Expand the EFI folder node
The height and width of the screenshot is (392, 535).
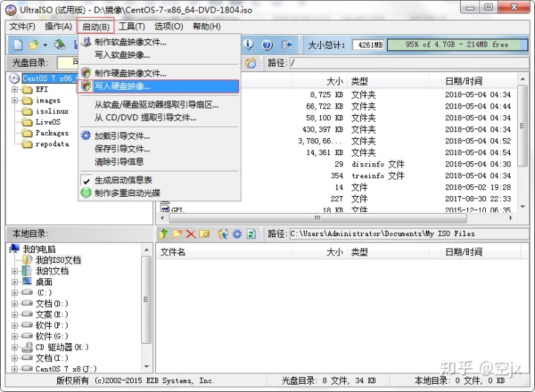[x=15, y=90]
